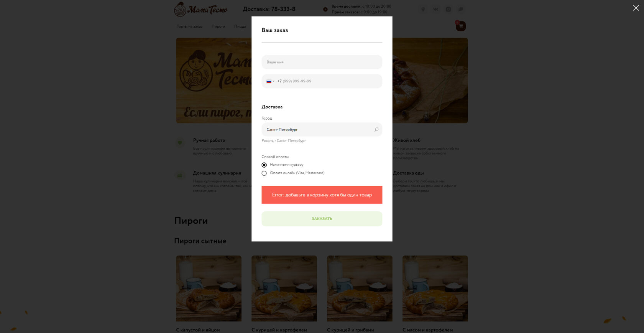Click the Мама Тесто logo
This screenshot has height=333, width=644.
[201, 9]
